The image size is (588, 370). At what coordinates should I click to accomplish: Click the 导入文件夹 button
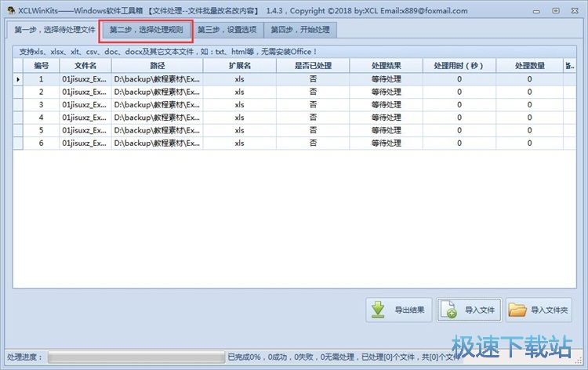point(539,310)
